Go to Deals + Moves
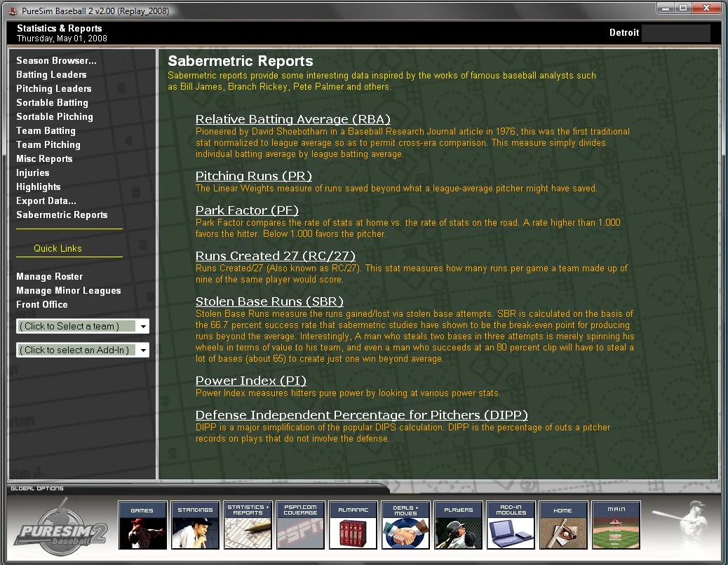 pyautogui.click(x=405, y=524)
